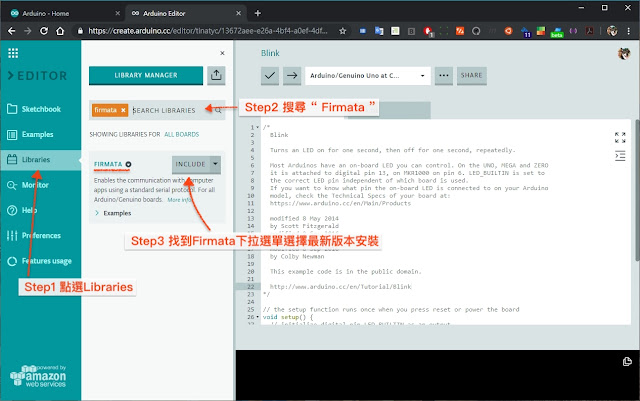Bookmark this page with the star
This screenshot has height=401, width=640.
click(342, 31)
